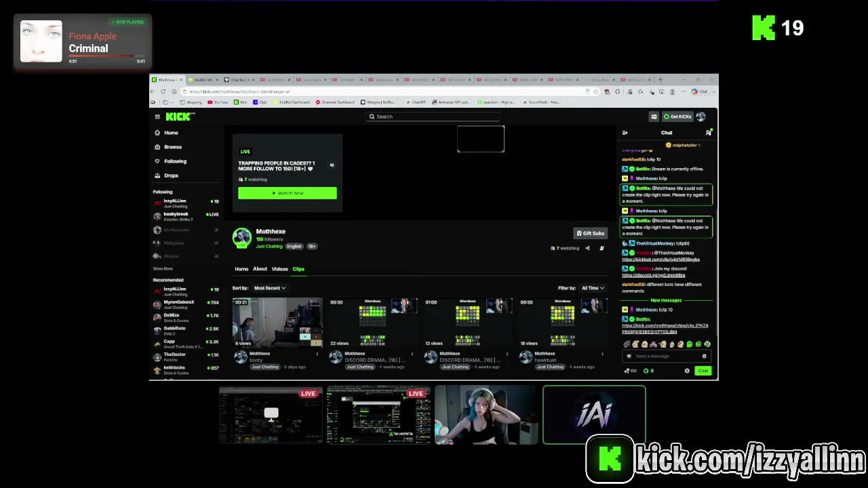The image size is (868, 488).
Task: Click the green Chat send button
Action: point(703,371)
